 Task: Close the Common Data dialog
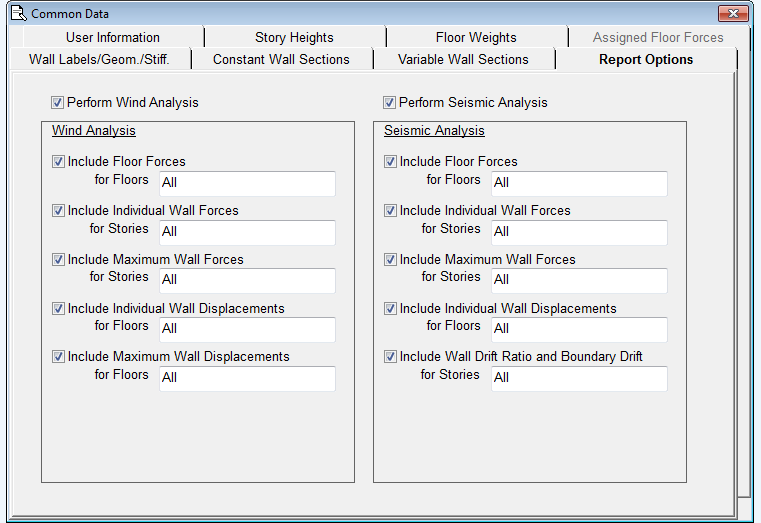click(733, 13)
